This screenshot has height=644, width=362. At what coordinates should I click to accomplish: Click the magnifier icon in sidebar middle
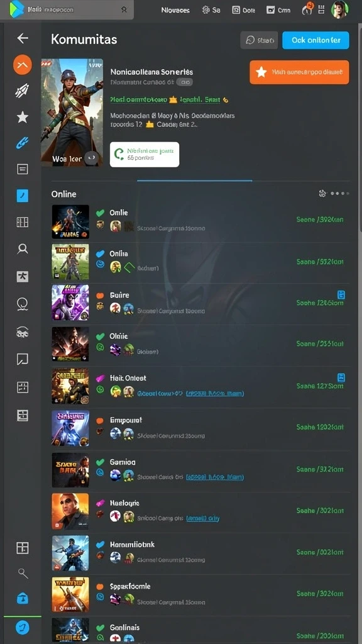(x=22, y=248)
